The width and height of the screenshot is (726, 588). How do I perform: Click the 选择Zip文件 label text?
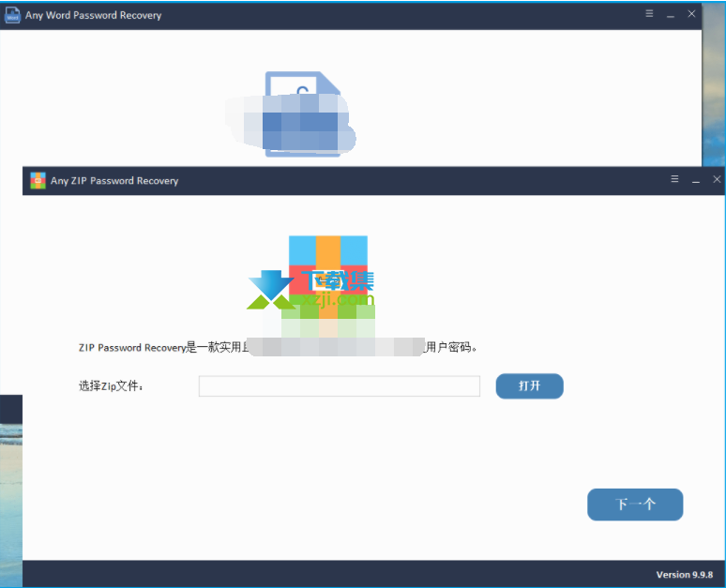coord(111,386)
